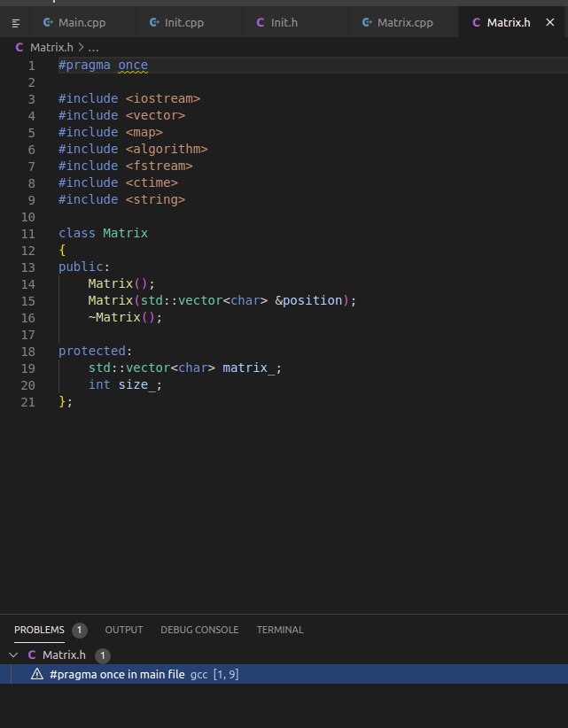Click 'matrix_' member on line 19

(x=249, y=368)
